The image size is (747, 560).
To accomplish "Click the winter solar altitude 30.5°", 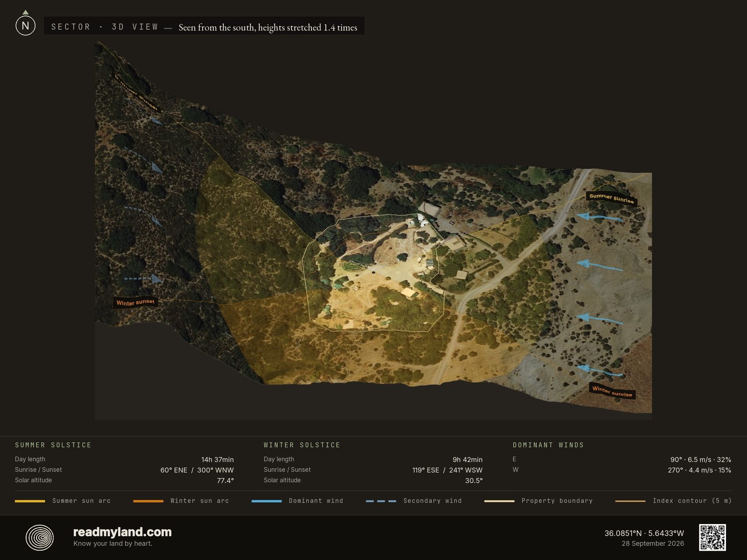I will coord(474,481).
